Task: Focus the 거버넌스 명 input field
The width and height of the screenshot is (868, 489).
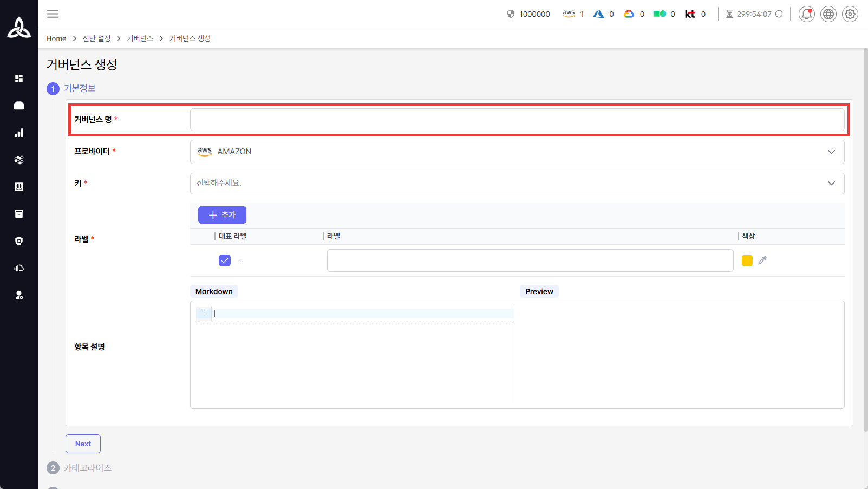Action: point(517,120)
